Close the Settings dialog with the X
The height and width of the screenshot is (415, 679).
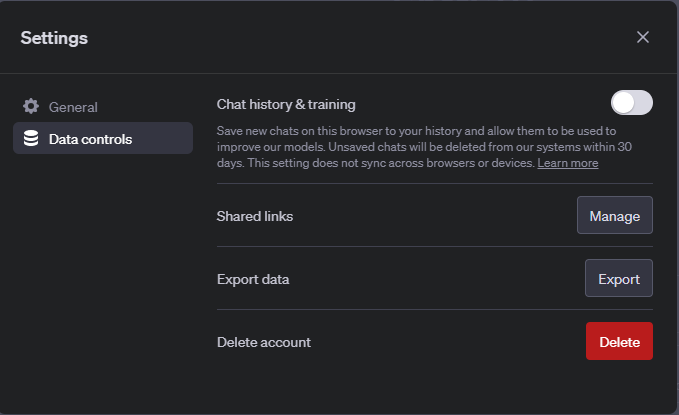click(x=643, y=37)
